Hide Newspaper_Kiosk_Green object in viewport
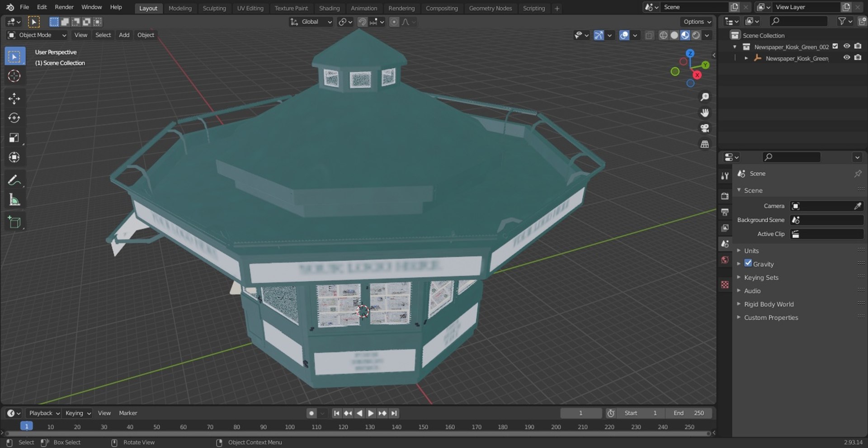Screen dimensions: 868x448 (x=847, y=57)
